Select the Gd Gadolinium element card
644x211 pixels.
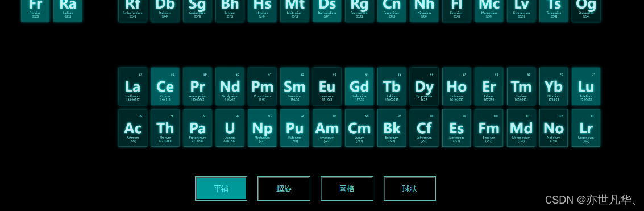(359, 86)
